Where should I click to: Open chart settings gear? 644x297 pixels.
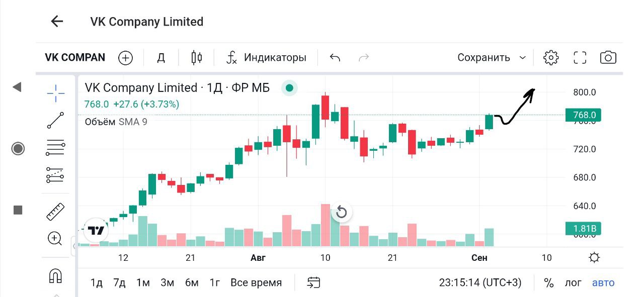551,57
